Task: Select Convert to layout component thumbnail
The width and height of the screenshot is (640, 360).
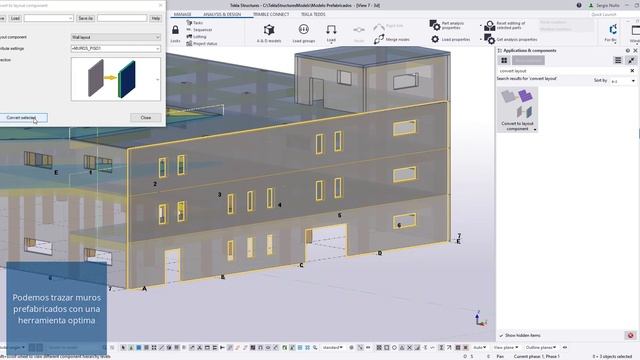Action: [517, 109]
